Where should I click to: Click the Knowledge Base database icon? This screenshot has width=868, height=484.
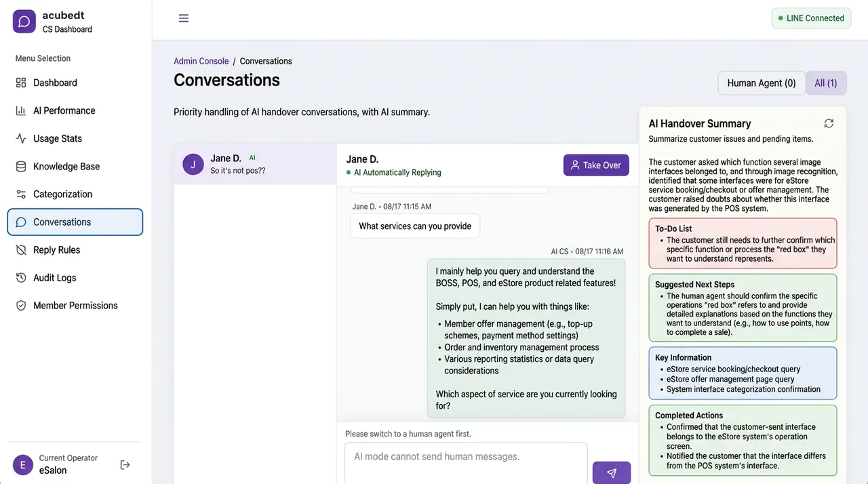pyautogui.click(x=21, y=166)
